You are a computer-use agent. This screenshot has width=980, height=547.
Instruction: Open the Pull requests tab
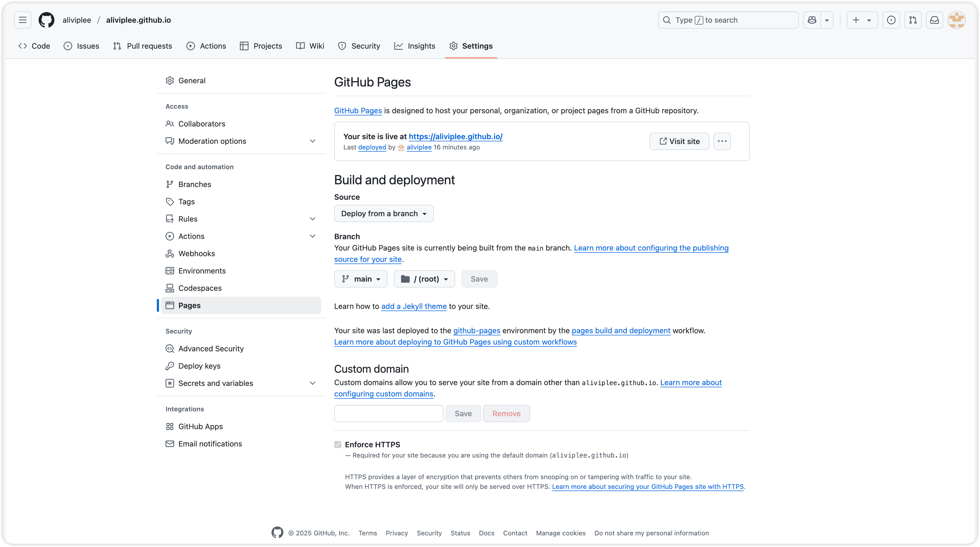(x=143, y=46)
